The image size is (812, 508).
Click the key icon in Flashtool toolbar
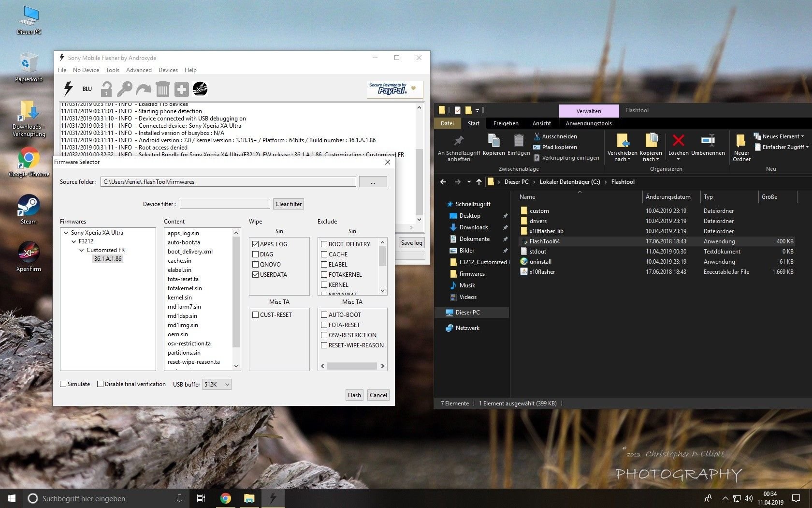coord(125,89)
